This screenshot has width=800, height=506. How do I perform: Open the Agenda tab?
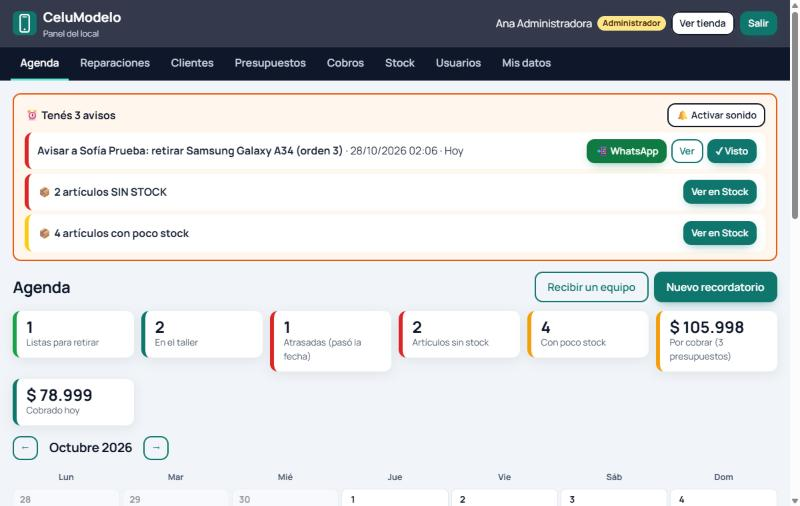[x=39, y=63]
